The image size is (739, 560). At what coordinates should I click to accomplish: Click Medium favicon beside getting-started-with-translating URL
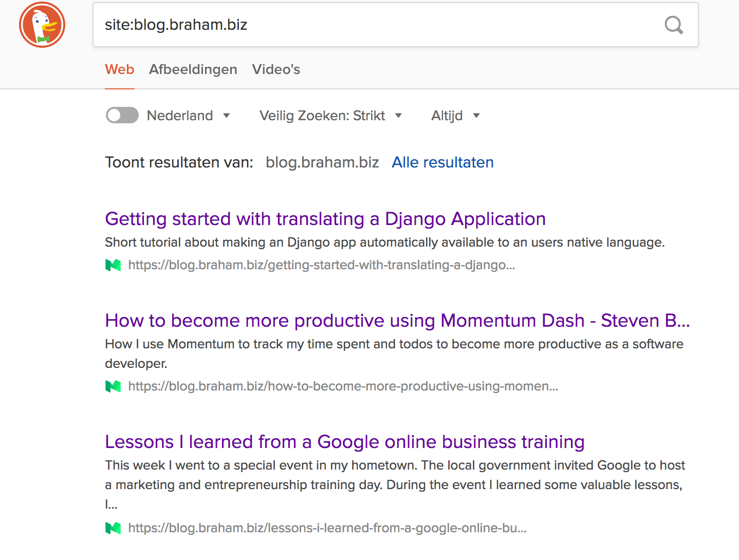point(113,265)
